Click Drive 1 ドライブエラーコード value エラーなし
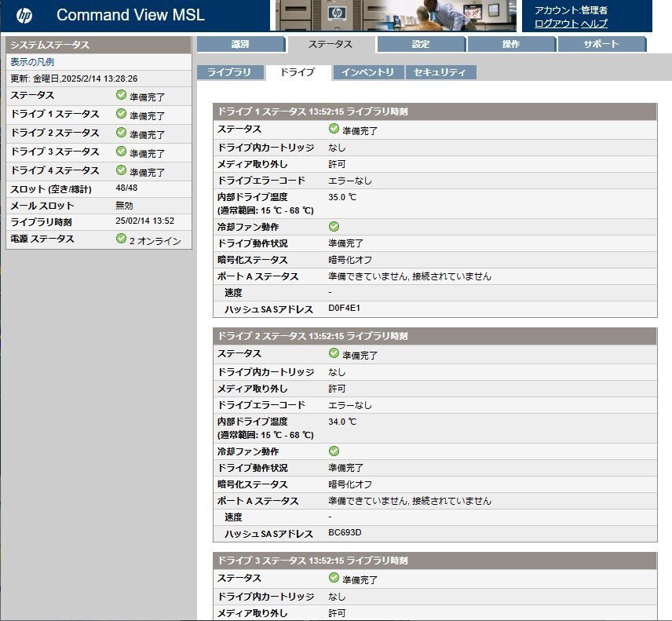The height and width of the screenshot is (621, 672). [350, 181]
